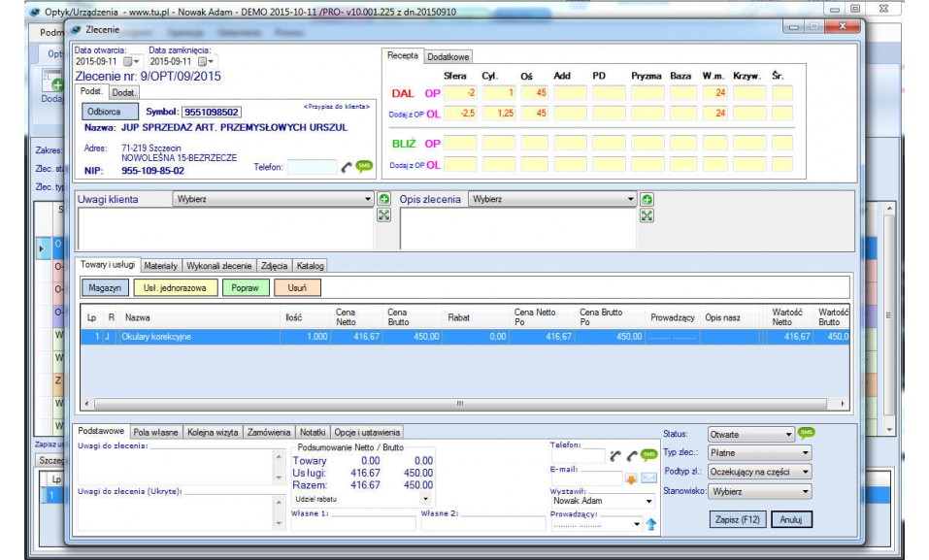929x560 pixels.
Task: Open the Data otwarcia calendar picker
Action: tap(130, 62)
